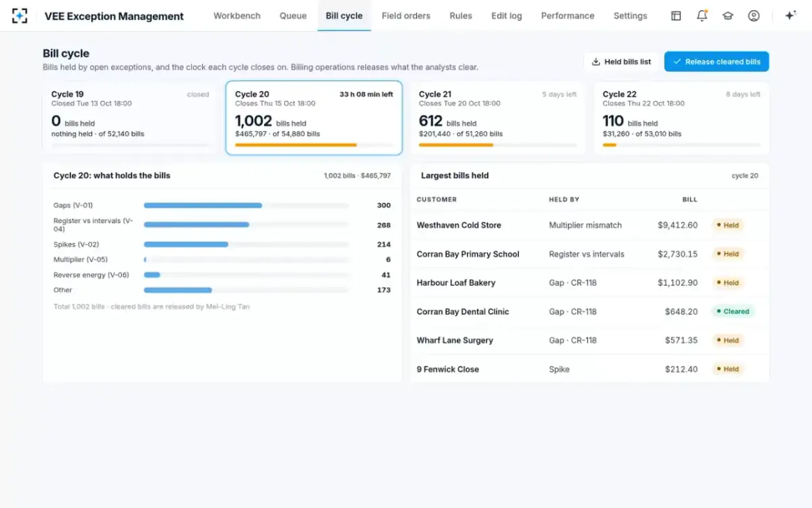The width and height of the screenshot is (812, 508).
Task: Click the Cleared badge for Dental Clinic
Action: pos(733,312)
